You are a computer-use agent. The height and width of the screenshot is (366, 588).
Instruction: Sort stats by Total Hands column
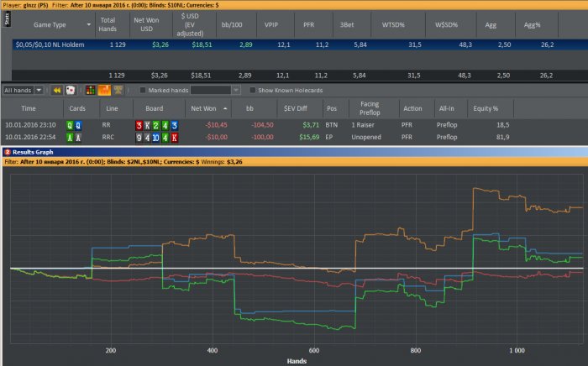(x=108, y=24)
